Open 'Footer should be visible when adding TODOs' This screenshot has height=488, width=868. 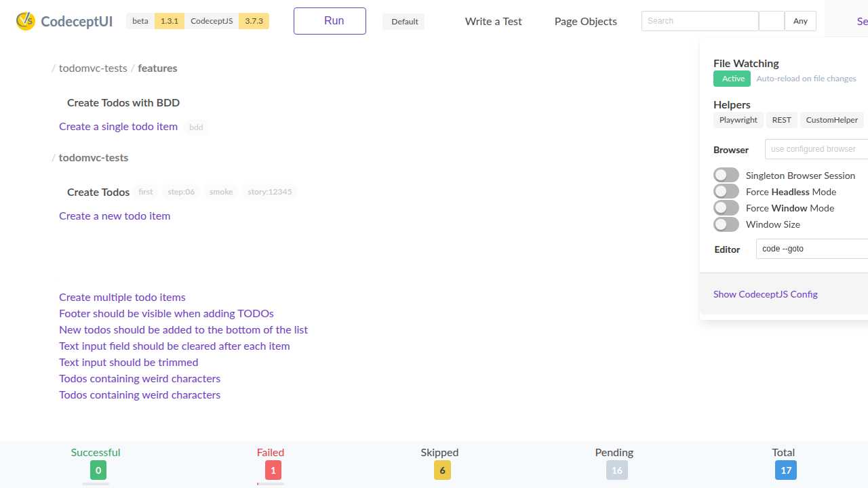(x=166, y=314)
